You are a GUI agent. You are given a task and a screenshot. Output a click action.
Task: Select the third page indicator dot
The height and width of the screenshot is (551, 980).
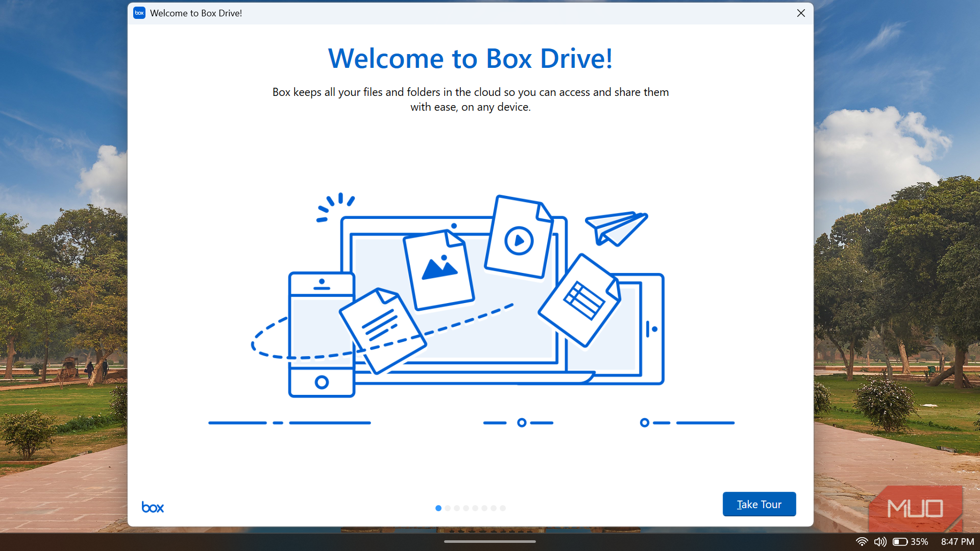tap(457, 508)
